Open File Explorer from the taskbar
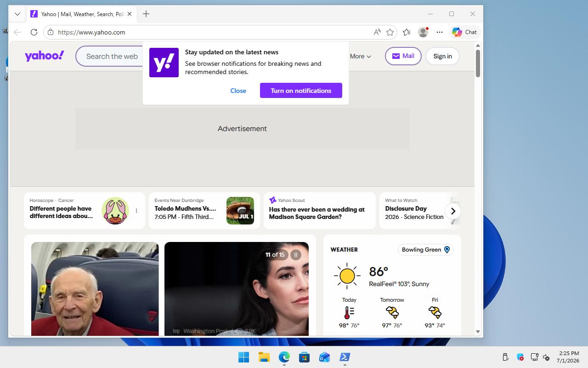Image resolution: width=588 pixels, height=368 pixels. tap(264, 357)
